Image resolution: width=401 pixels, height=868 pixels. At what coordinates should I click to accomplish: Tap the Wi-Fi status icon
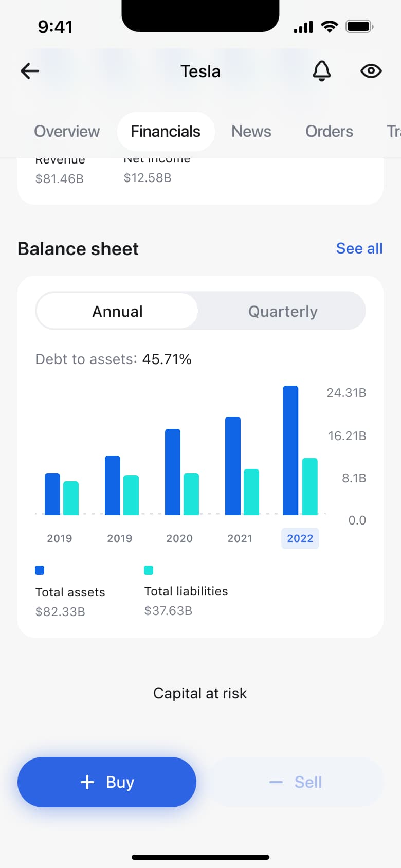coord(329,27)
